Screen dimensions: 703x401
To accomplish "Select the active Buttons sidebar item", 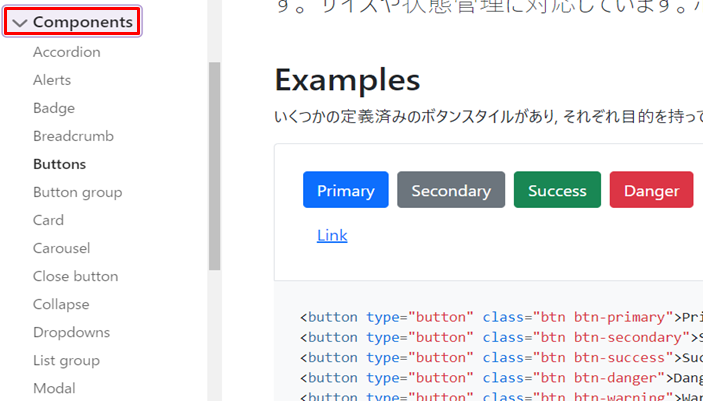I will [x=59, y=164].
